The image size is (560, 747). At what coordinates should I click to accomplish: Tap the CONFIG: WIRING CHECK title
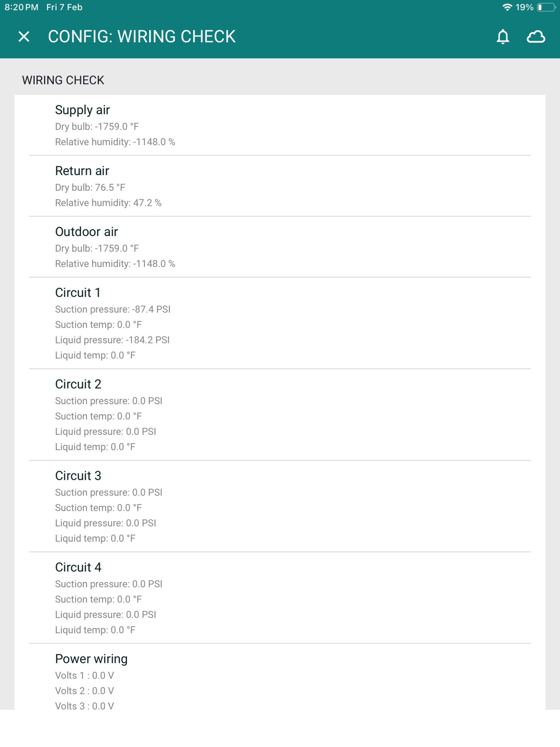coord(142,36)
